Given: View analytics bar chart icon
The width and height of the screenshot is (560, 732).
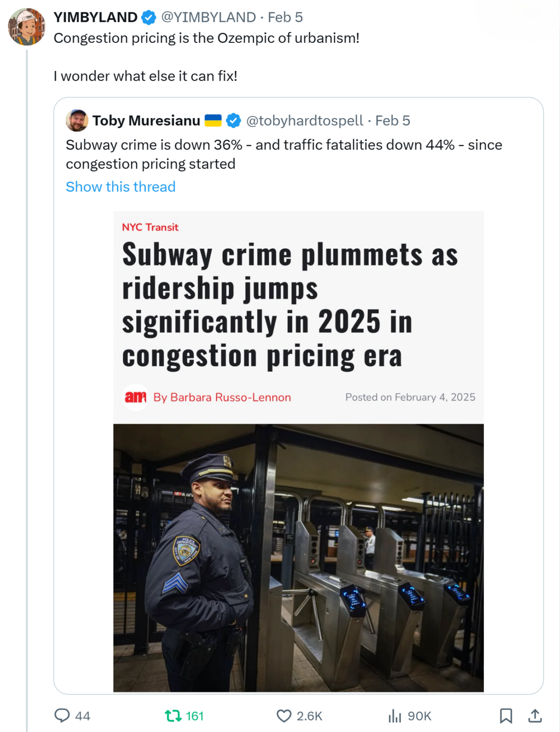Looking at the screenshot, I should [x=395, y=715].
